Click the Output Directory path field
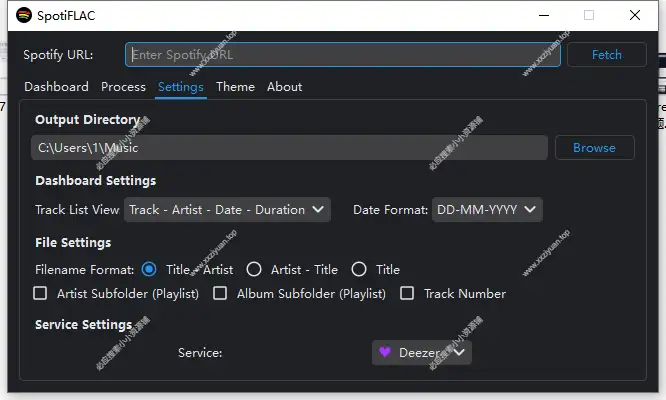Screen dimensions: 666x400 tap(289, 148)
